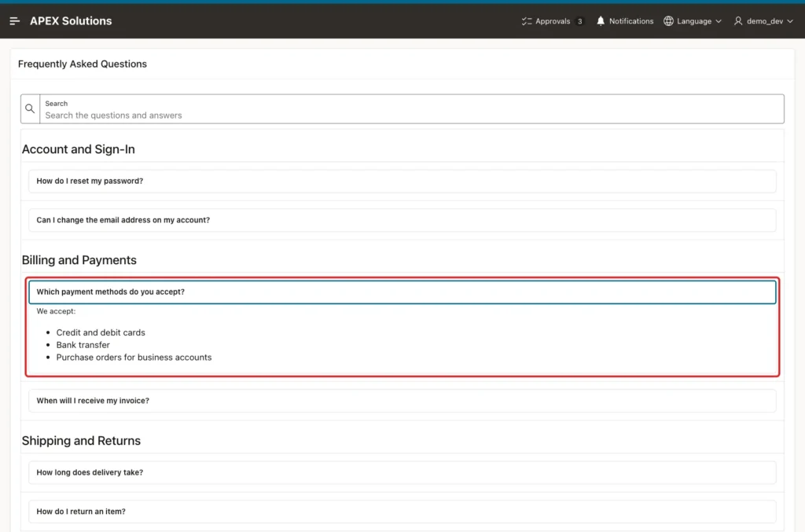805x532 pixels.
Task: Focus the Search questions and answers field
Action: pyautogui.click(x=412, y=108)
